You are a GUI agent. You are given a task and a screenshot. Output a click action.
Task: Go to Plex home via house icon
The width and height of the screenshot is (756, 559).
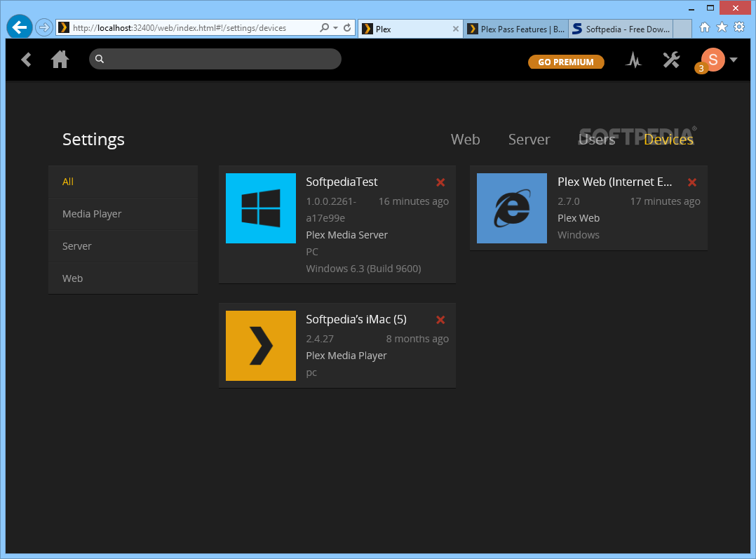tap(60, 60)
